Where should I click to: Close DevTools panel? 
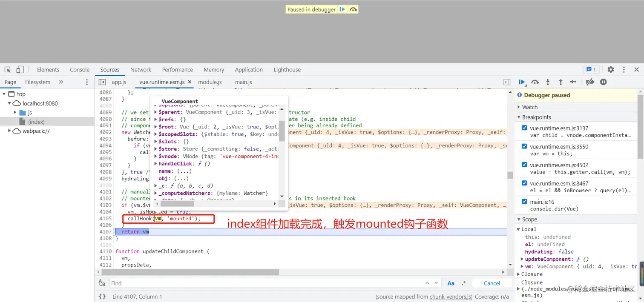[x=637, y=70]
